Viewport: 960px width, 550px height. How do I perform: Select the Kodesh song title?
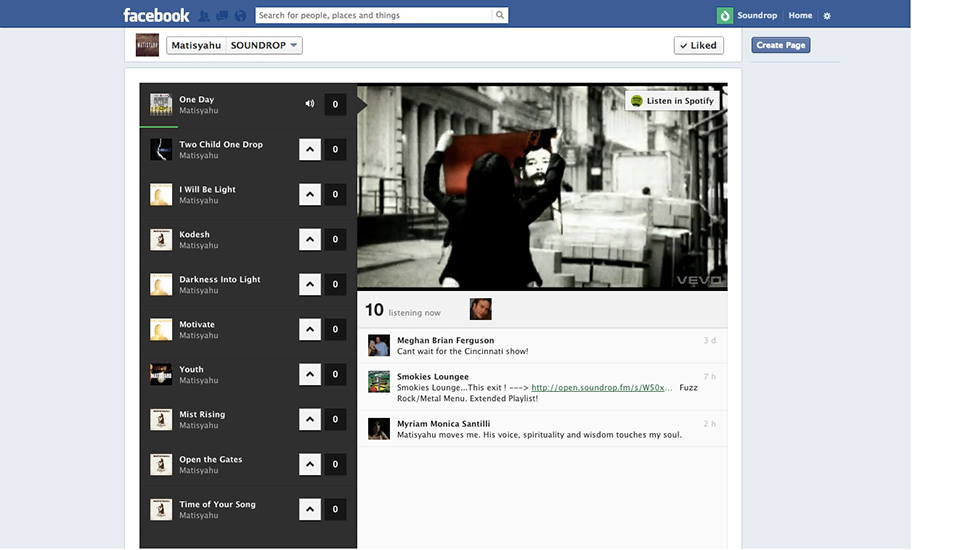(194, 235)
